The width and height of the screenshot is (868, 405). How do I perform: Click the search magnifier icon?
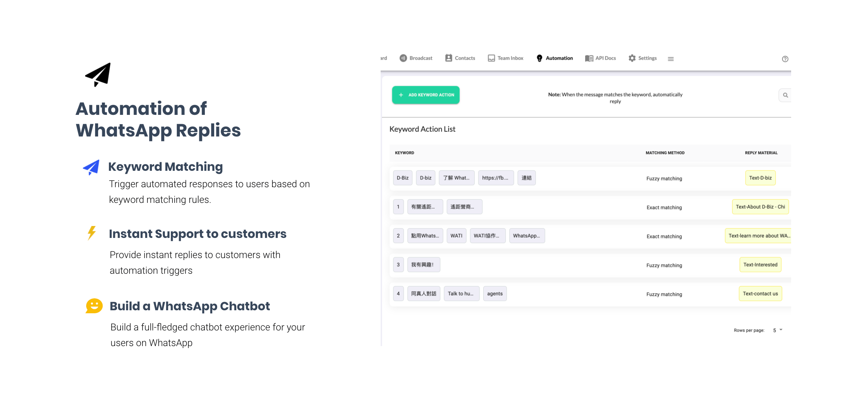[x=786, y=95]
